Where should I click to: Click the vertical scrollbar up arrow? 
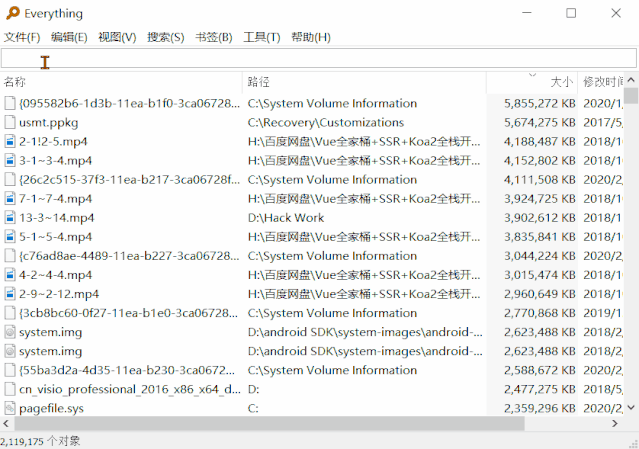click(631, 80)
